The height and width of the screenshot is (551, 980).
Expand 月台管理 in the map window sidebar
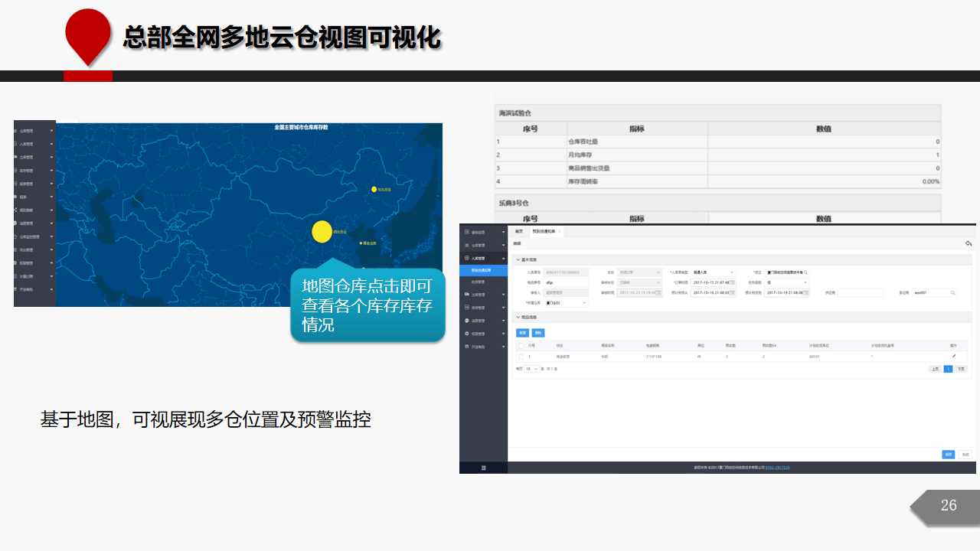click(x=34, y=250)
